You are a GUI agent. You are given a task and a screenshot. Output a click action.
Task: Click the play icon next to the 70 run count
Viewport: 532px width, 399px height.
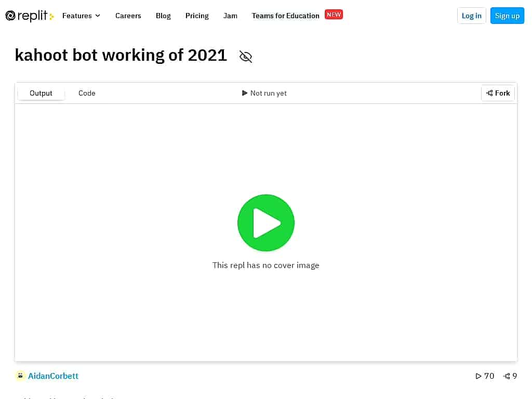click(478, 376)
